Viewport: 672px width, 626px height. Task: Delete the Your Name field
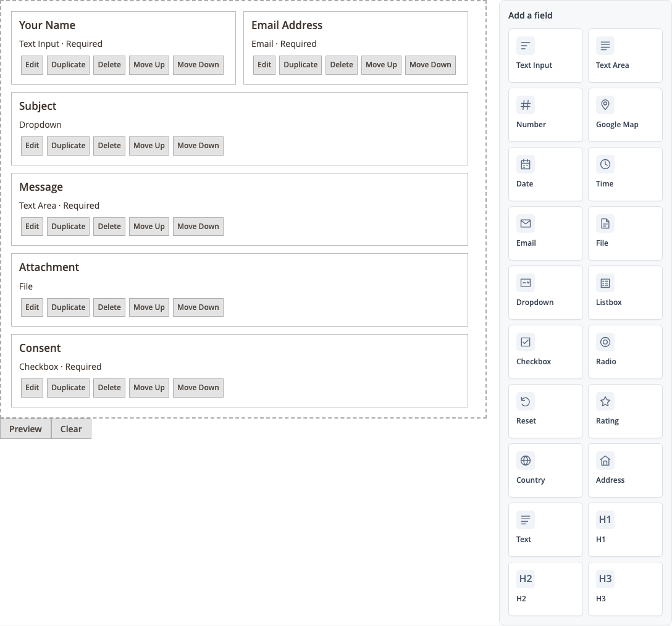click(109, 65)
